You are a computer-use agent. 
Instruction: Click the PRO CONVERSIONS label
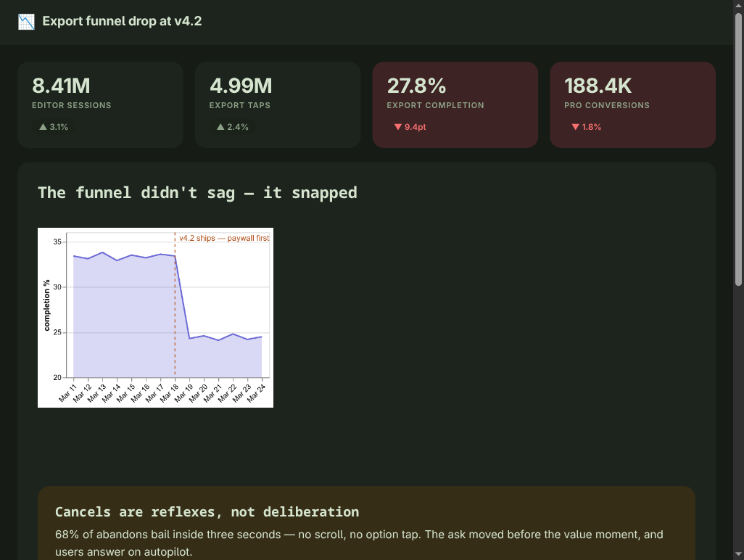click(606, 105)
